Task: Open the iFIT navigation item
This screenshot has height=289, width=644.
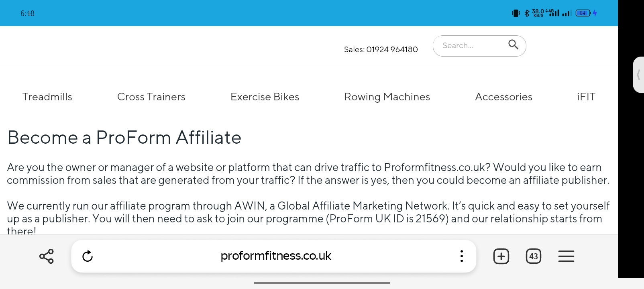Action: point(586,97)
